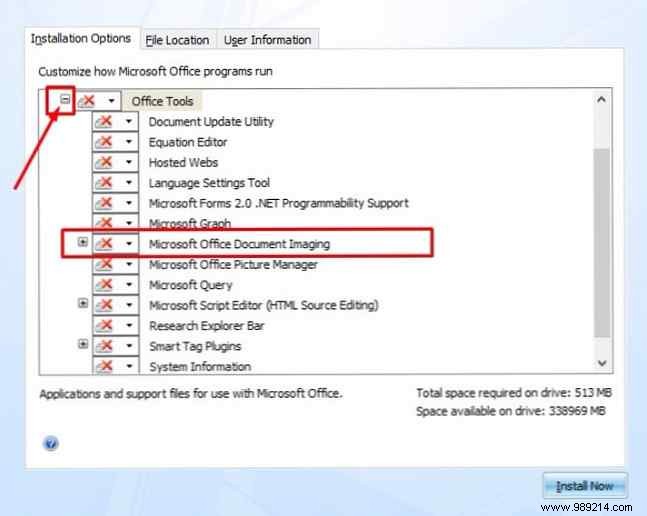Click not-available icon beside Language Settings Tool

104,182
